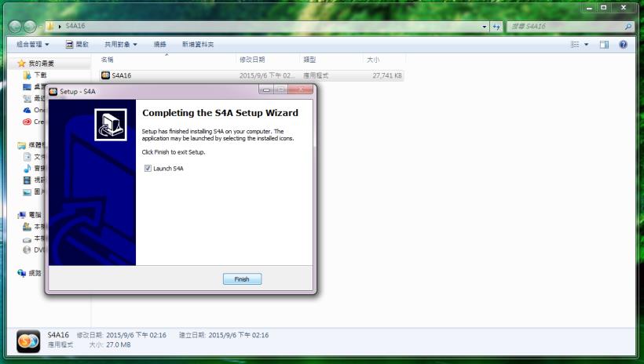
Task: Open the 共用對象 dropdown menu
Action: (121, 45)
